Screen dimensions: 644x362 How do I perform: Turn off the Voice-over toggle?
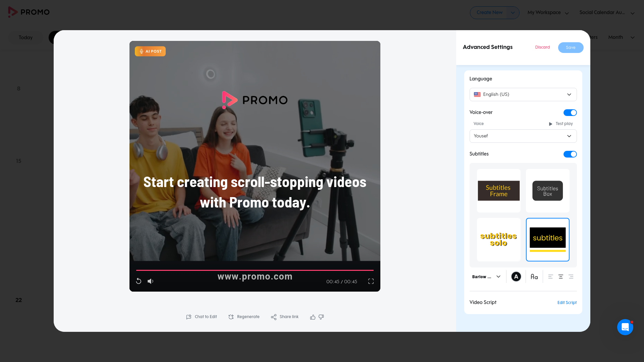(570, 113)
